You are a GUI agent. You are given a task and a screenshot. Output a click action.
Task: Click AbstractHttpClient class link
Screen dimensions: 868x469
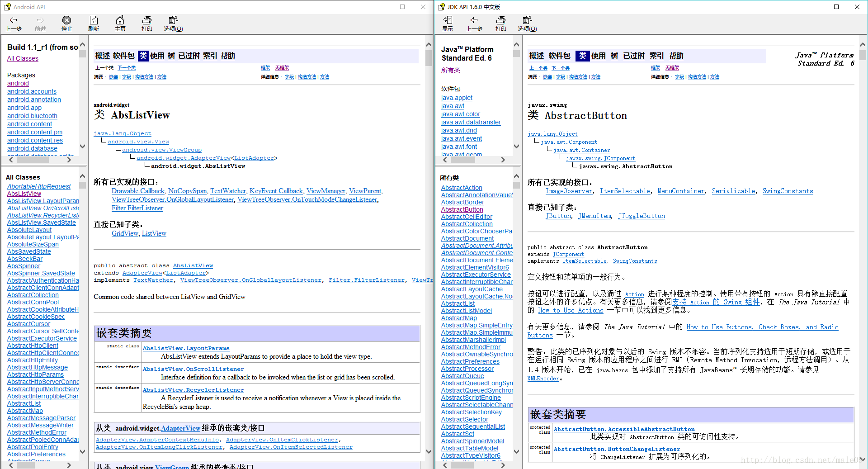33,346
